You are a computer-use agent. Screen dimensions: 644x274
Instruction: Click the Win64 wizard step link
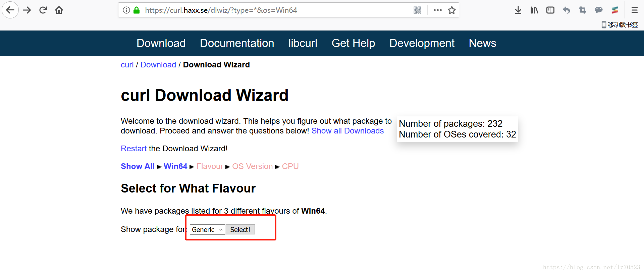pos(175,166)
